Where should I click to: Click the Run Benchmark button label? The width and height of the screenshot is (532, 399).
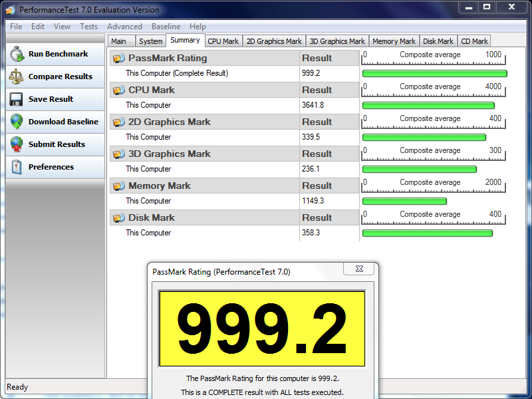tap(58, 54)
